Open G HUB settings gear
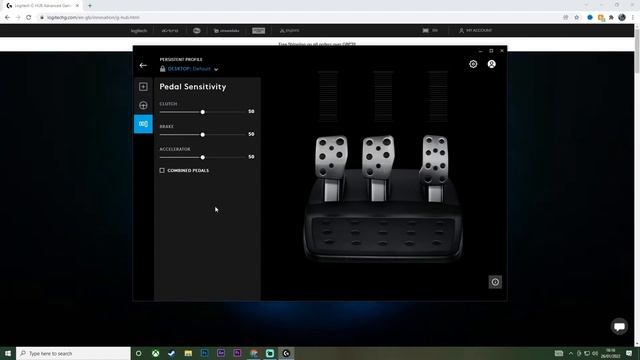The width and height of the screenshot is (640, 360). [473, 64]
